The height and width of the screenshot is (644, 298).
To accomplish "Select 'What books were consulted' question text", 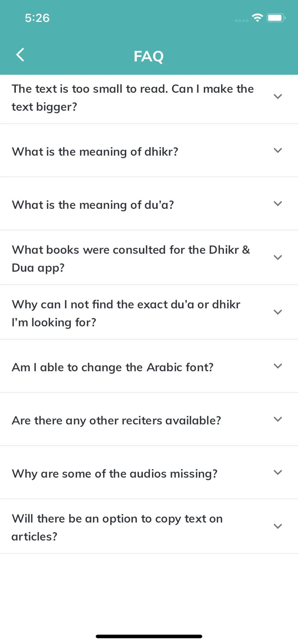I will pyautogui.click(x=131, y=259).
